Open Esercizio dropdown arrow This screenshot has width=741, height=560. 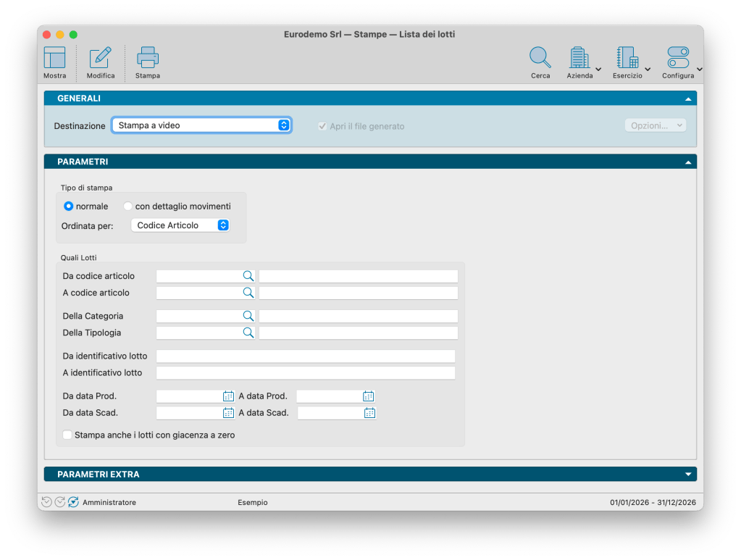pos(648,70)
